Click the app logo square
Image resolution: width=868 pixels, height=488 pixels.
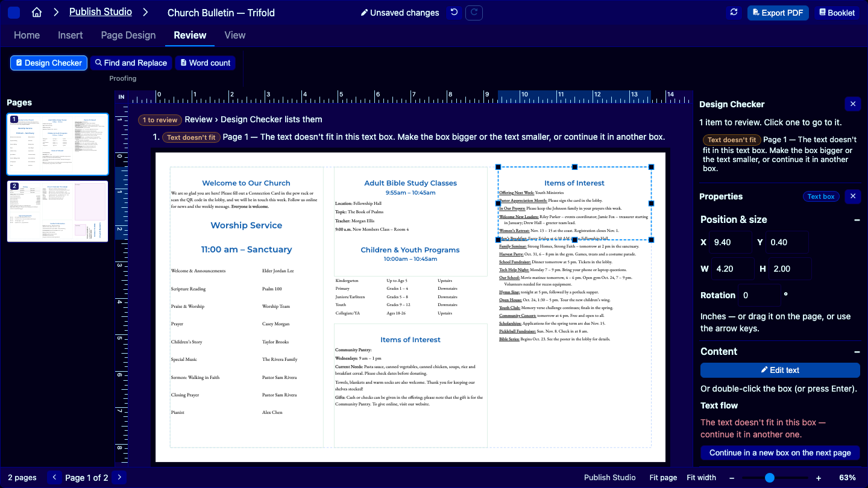tap(14, 13)
